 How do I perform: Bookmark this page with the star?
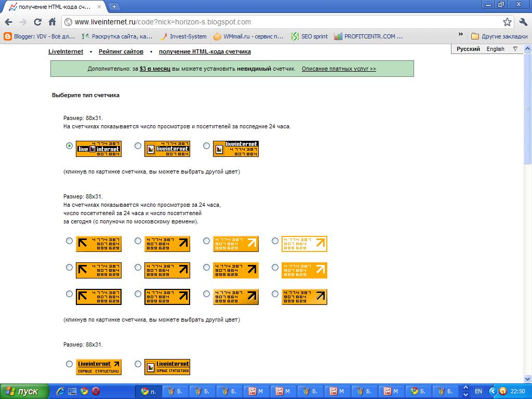(507, 22)
